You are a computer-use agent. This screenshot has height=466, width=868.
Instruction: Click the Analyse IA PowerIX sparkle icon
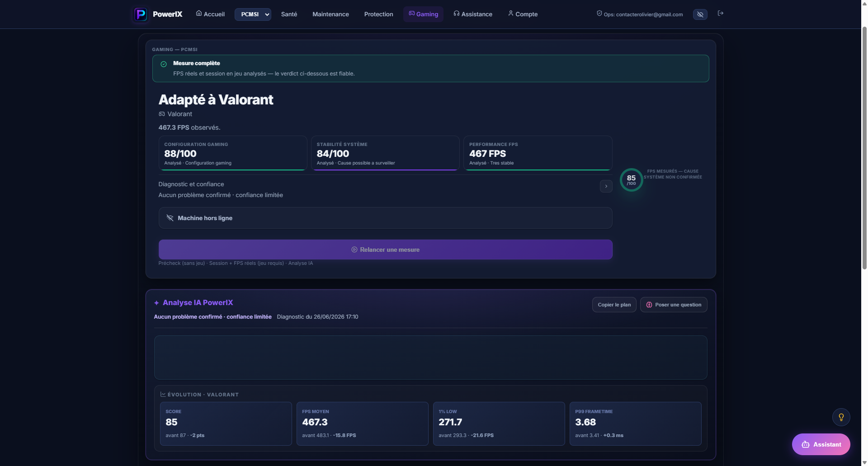[x=156, y=303]
